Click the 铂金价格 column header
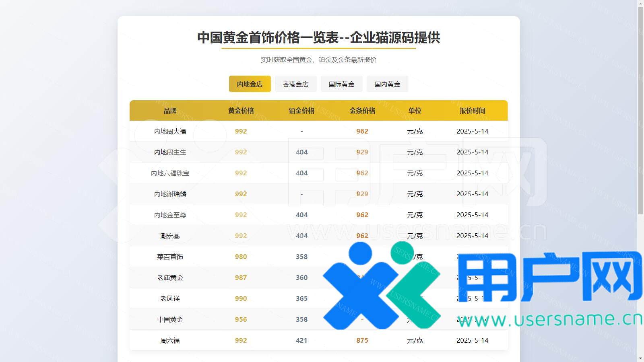 pos(301,111)
